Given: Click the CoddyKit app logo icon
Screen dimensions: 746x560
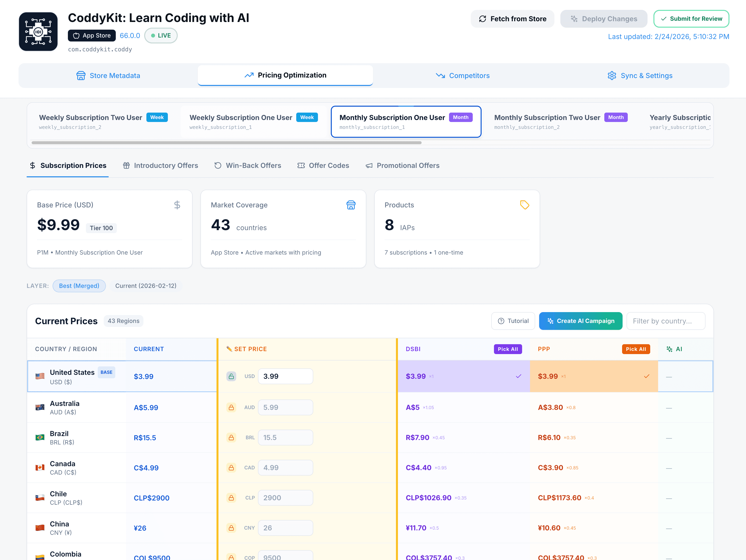Looking at the screenshot, I should (x=38, y=31).
